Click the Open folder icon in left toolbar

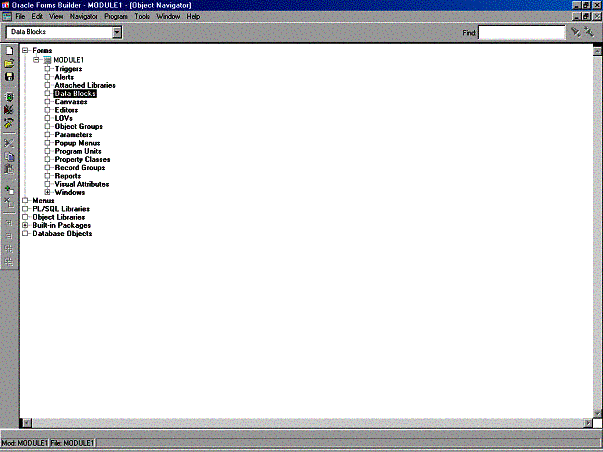9,63
